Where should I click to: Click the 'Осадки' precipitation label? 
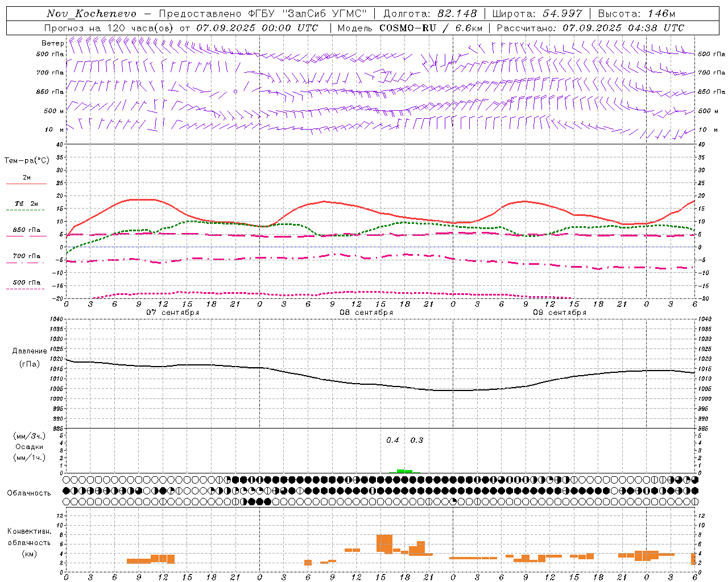tap(30, 447)
